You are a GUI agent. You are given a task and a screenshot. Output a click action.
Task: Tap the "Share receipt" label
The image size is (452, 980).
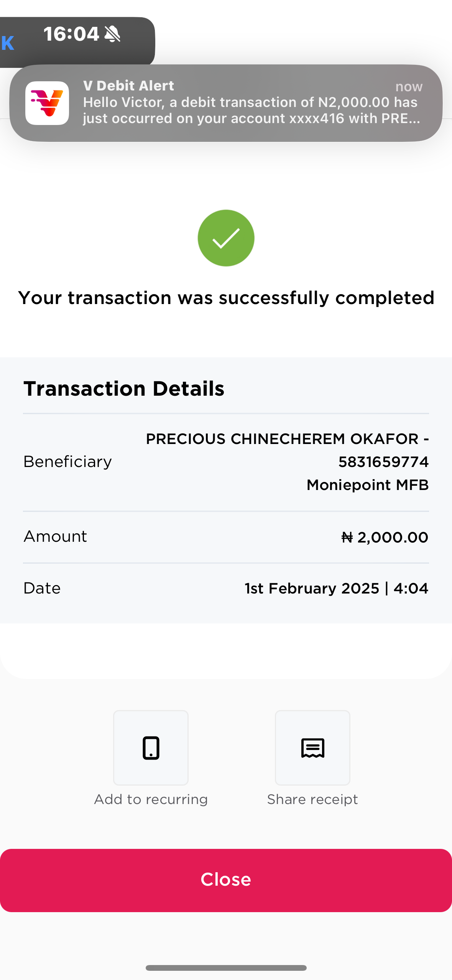312,799
